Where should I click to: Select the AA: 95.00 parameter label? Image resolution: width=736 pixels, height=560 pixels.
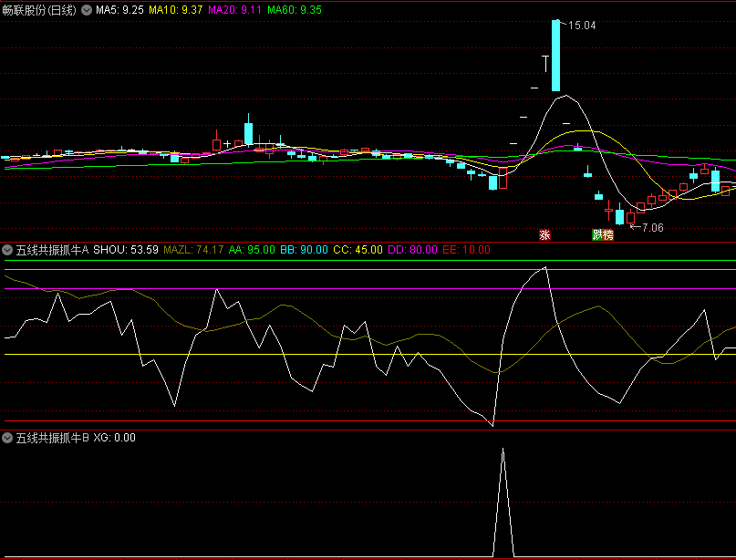tap(252, 249)
